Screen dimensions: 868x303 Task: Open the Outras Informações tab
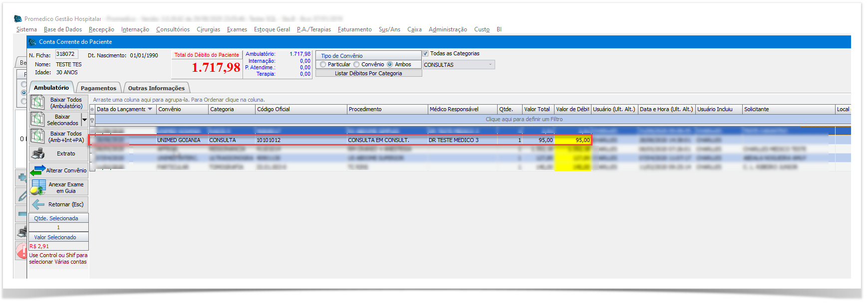pos(156,88)
